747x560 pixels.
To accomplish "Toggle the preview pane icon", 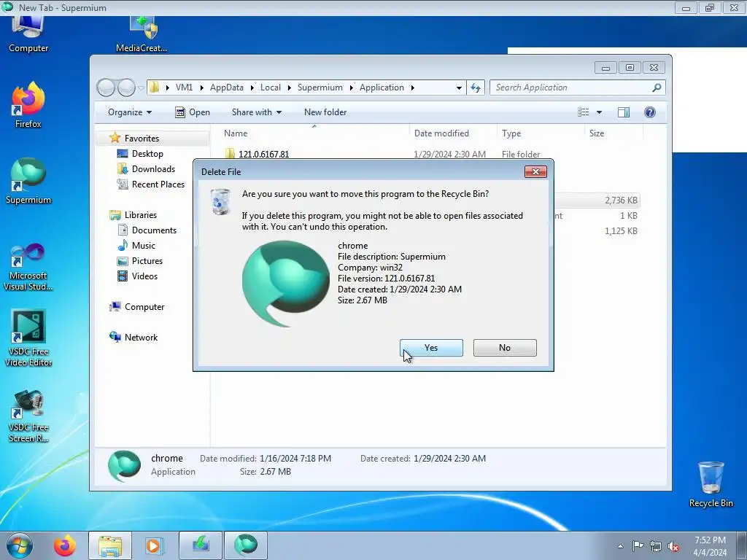I will [x=624, y=112].
